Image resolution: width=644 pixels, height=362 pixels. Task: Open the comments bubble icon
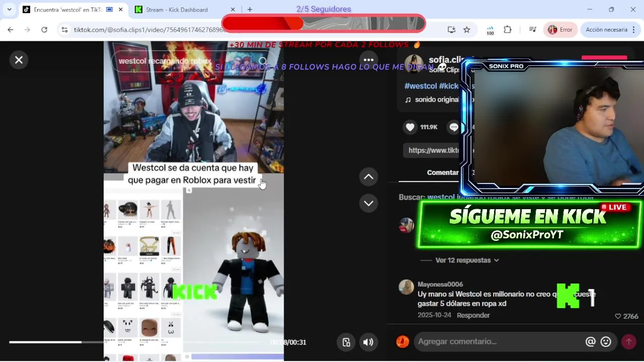click(454, 127)
